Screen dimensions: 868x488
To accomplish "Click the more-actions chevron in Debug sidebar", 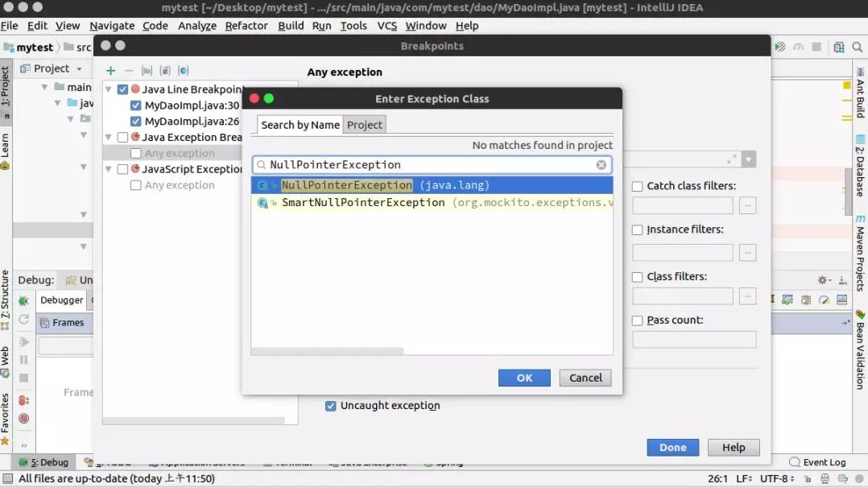I will pos(24,445).
